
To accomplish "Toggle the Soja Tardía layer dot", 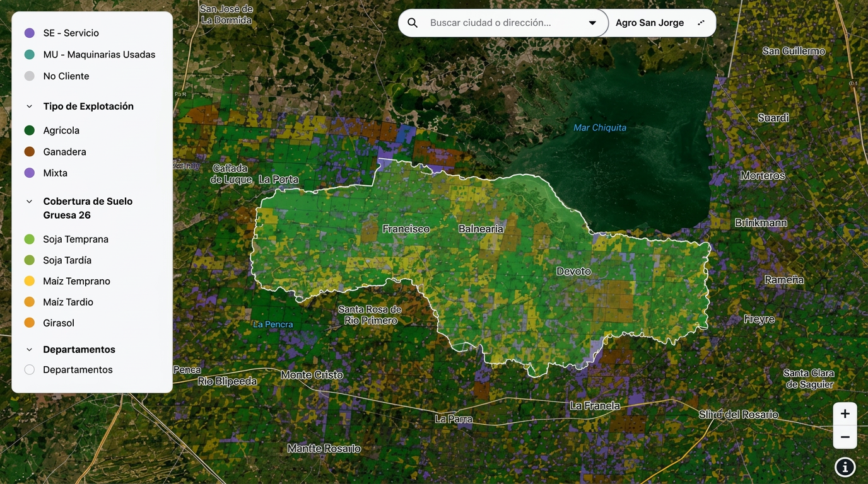I will 29,260.
